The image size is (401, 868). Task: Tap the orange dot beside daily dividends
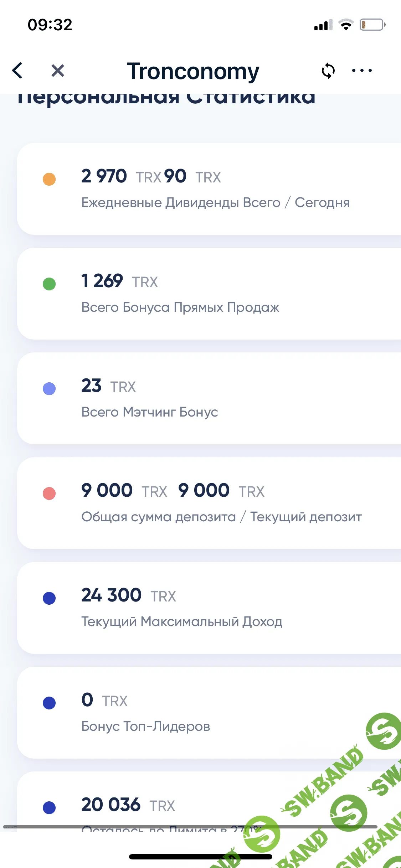[x=49, y=179]
